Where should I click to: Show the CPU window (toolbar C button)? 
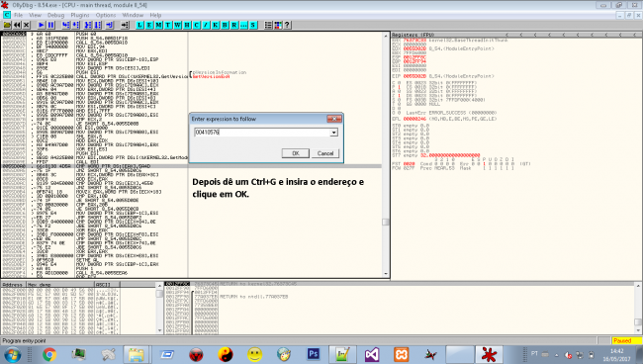(x=197, y=25)
